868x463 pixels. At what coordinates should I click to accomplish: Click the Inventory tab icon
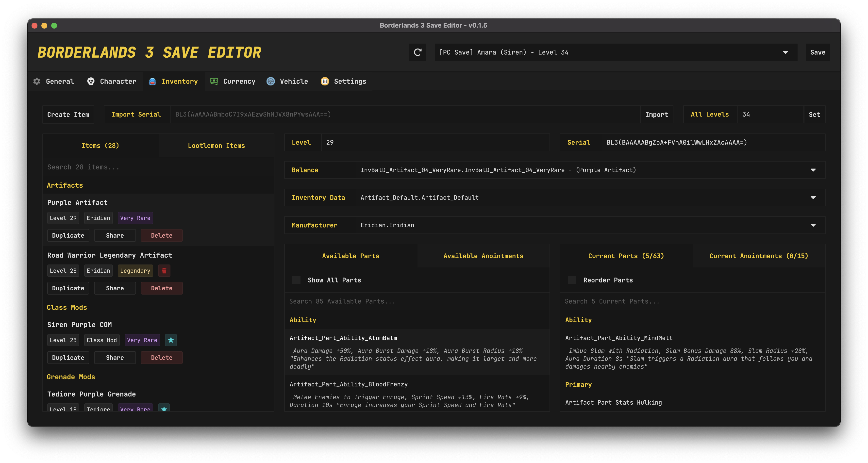[152, 81]
